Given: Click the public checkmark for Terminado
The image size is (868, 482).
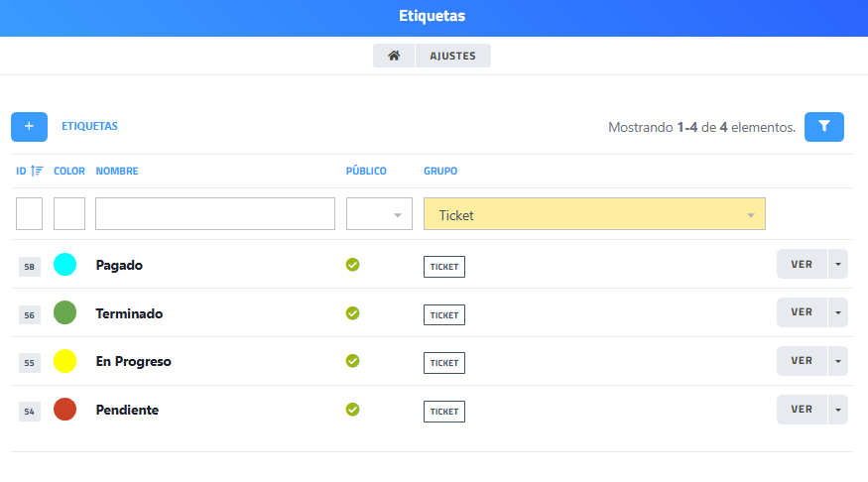Looking at the screenshot, I should click(x=352, y=313).
